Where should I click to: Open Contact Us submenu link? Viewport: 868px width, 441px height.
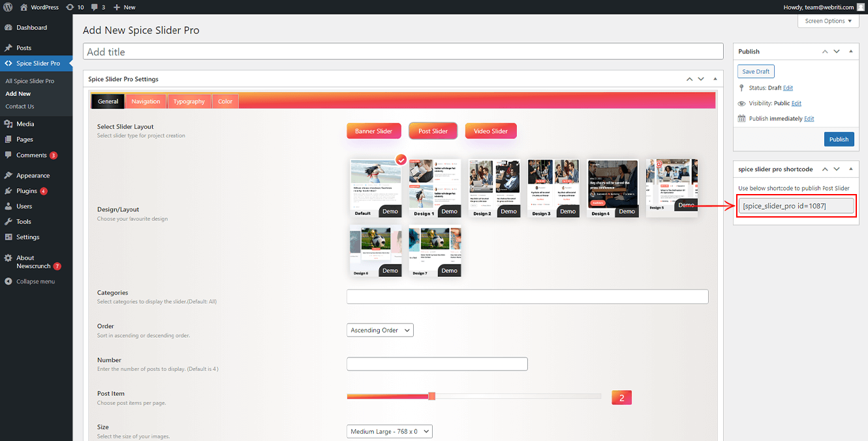tap(20, 106)
